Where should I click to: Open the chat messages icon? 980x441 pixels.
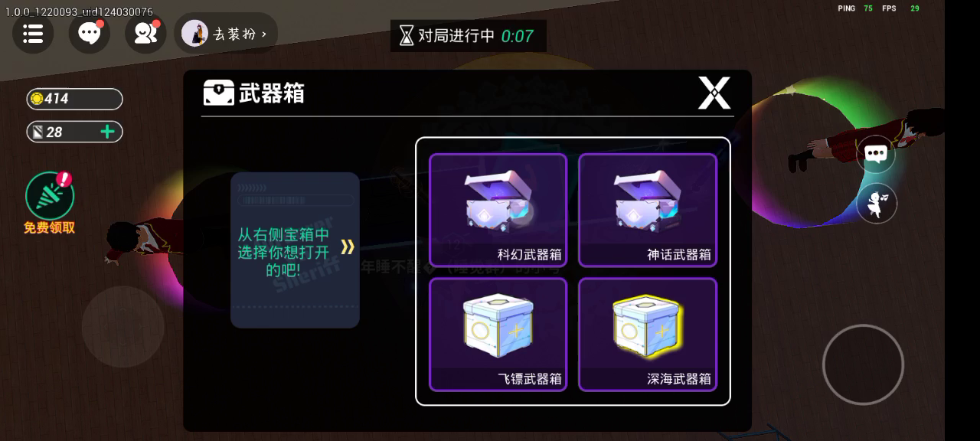[90, 34]
